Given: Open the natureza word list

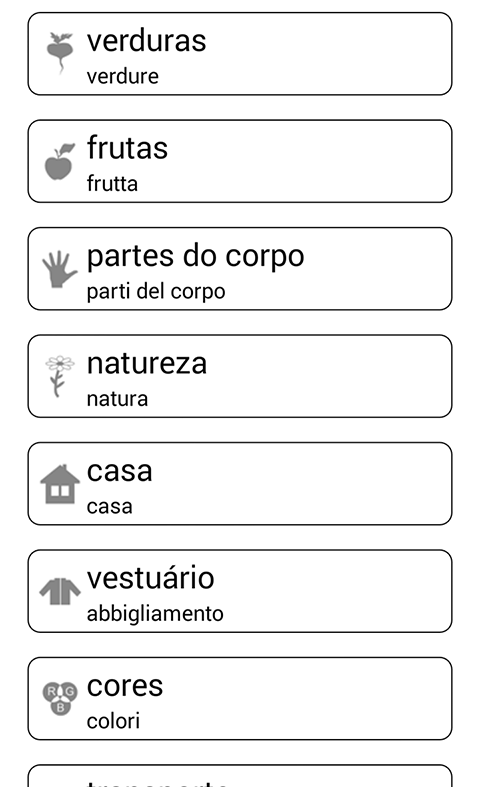Looking at the screenshot, I should coord(240,376).
